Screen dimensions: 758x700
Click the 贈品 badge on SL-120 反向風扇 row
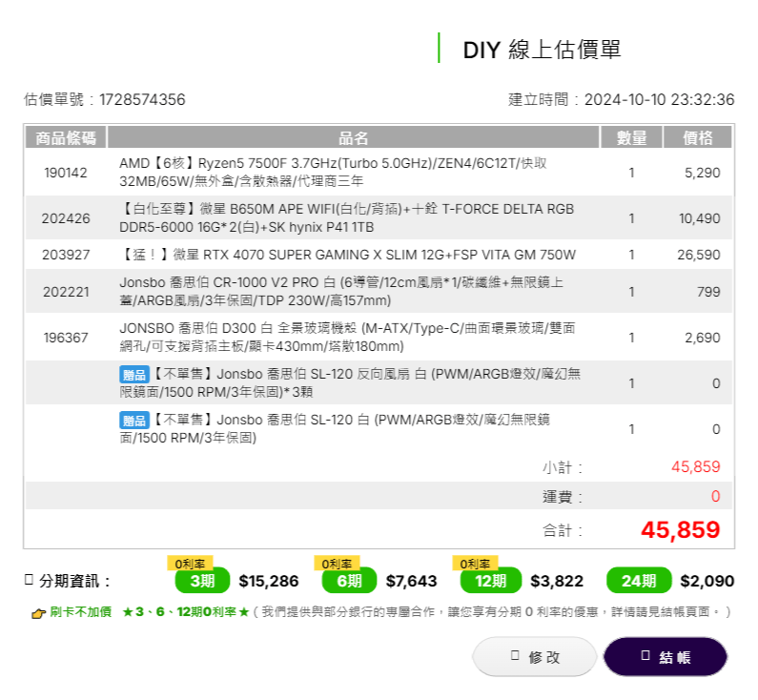133,375
